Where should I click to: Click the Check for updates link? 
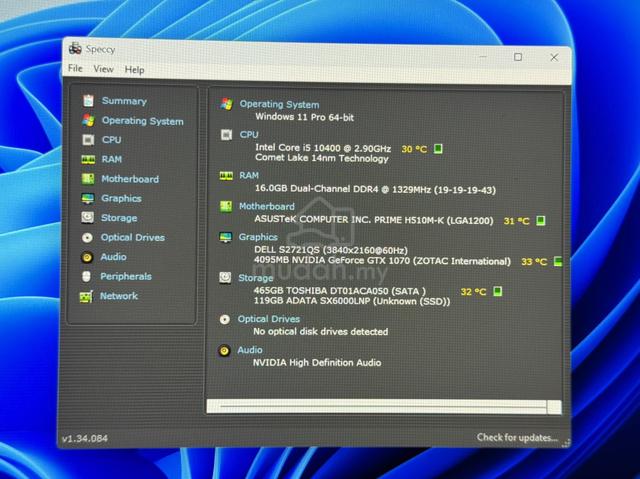[x=517, y=437]
